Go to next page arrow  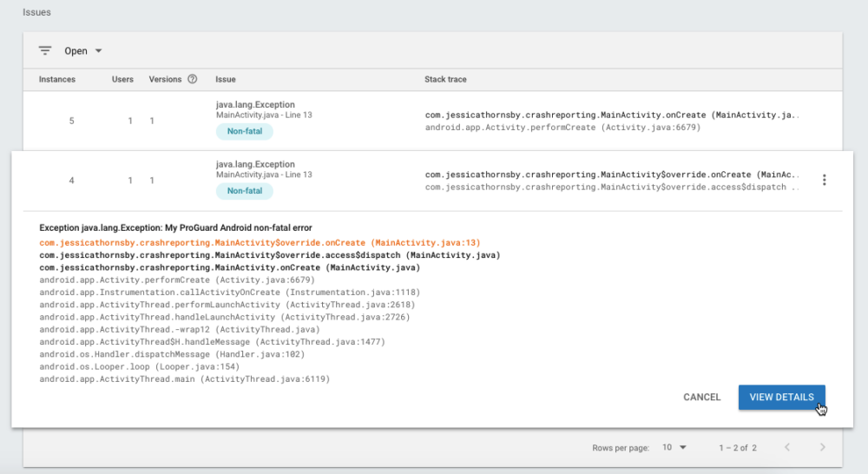(822, 447)
